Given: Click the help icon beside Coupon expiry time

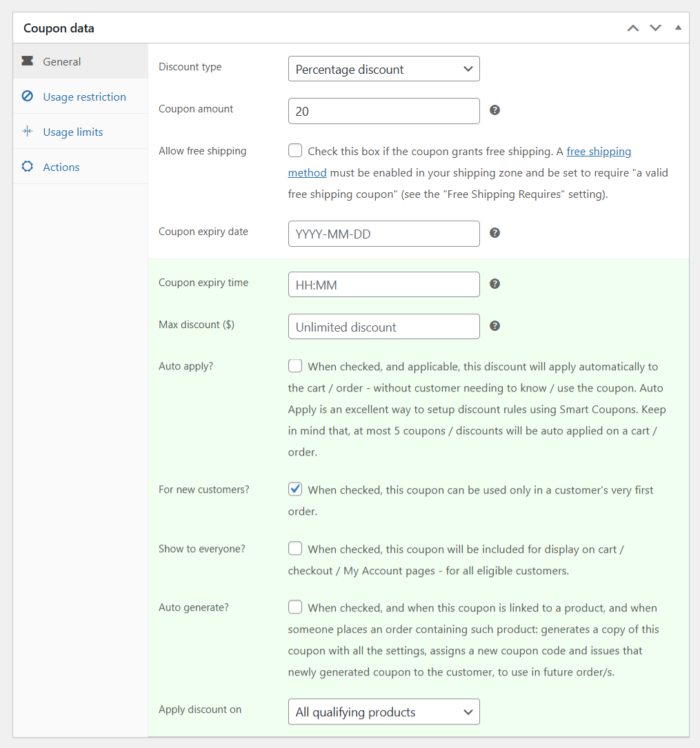Looking at the screenshot, I should coord(494,284).
